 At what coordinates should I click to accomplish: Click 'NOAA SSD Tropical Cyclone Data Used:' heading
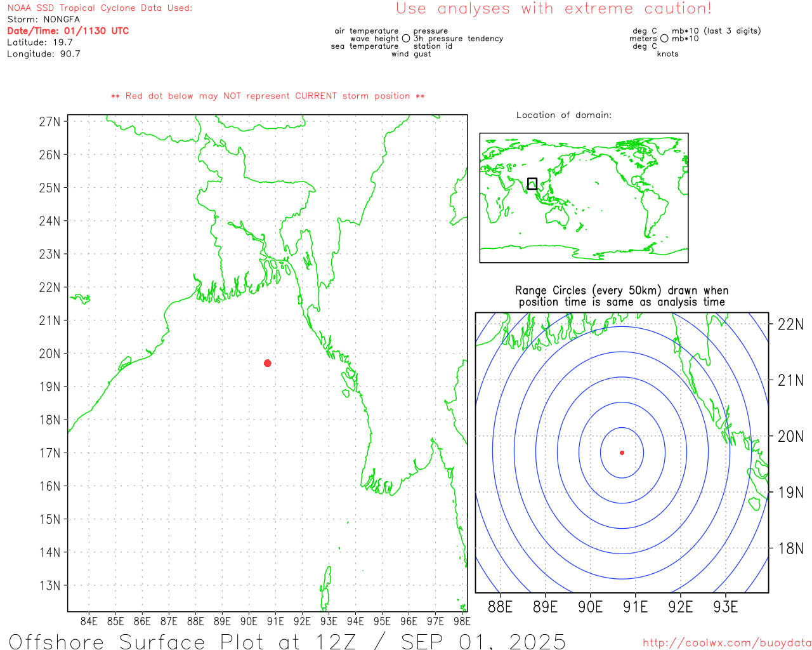pyautogui.click(x=100, y=8)
